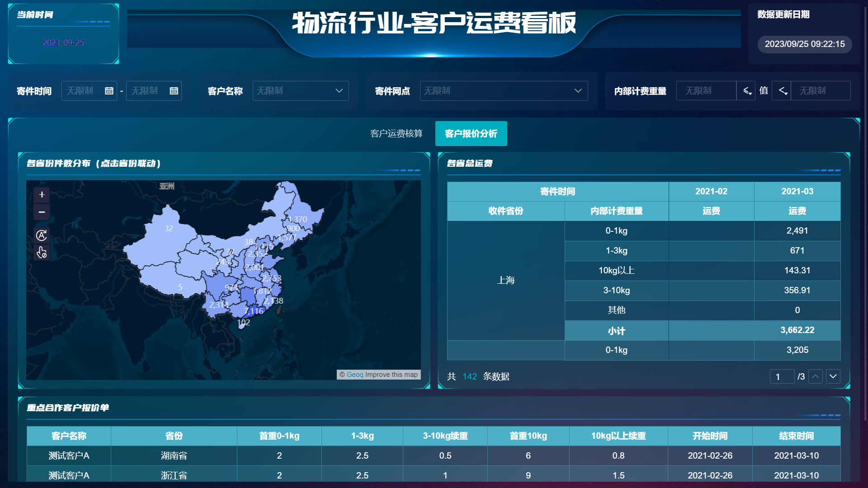Click the 3,205 freight value

(797, 350)
